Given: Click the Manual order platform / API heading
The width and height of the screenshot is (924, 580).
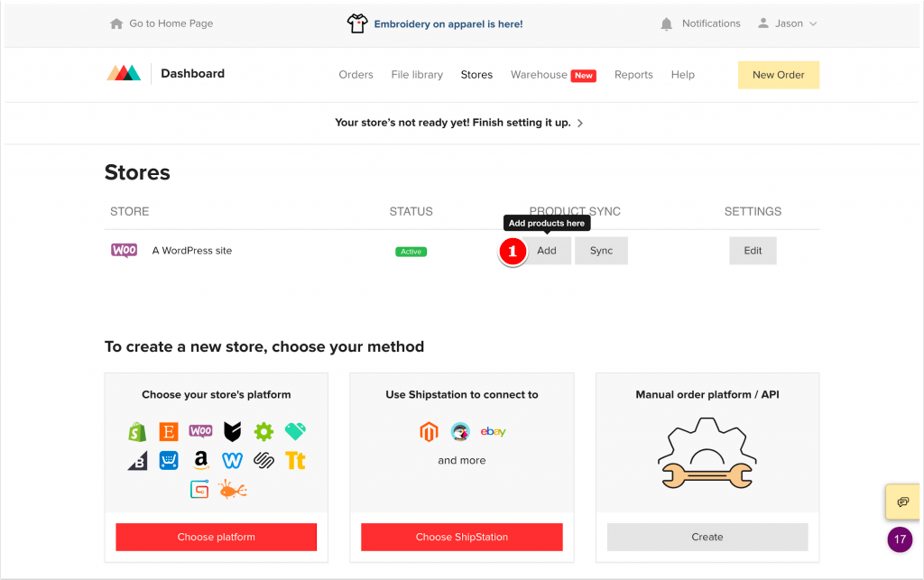Looking at the screenshot, I should tap(707, 394).
